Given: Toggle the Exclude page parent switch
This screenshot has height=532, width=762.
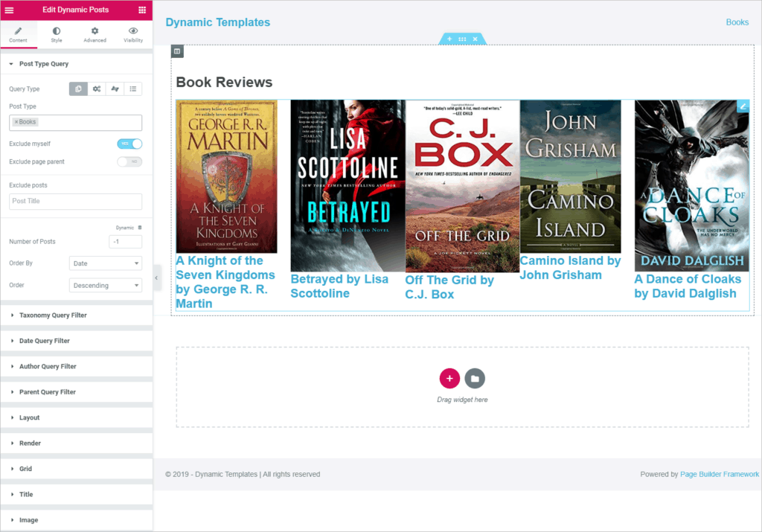Looking at the screenshot, I should 129,161.
